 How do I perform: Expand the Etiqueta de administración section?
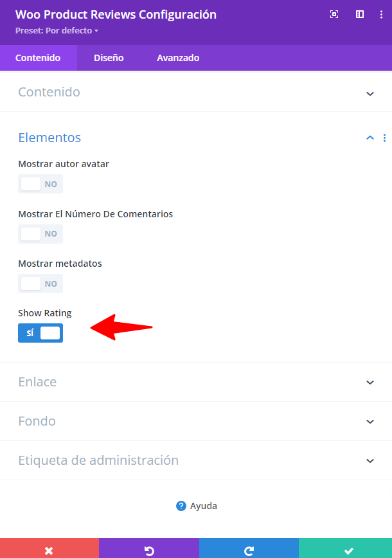click(196, 460)
